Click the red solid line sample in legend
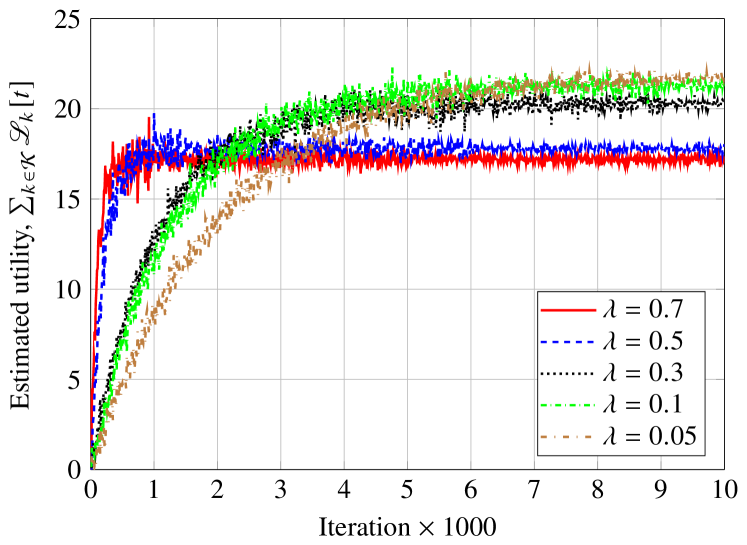 pyautogui.click(x=568, y=311)
